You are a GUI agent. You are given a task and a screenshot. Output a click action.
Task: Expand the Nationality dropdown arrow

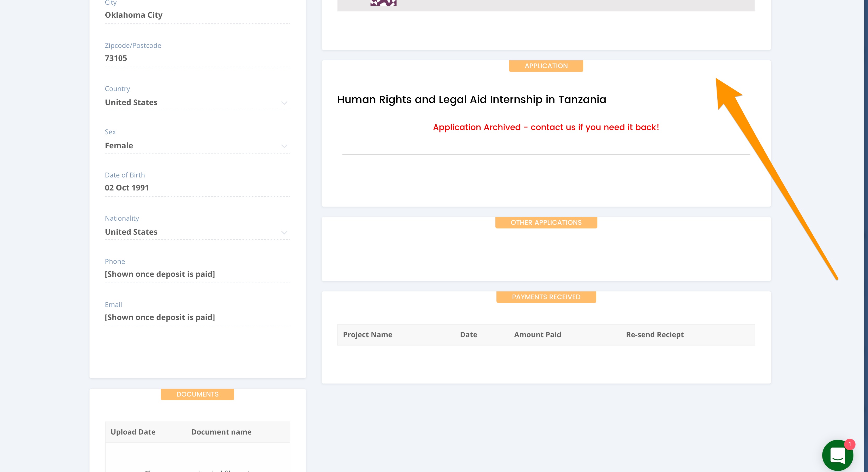[284, 232]
